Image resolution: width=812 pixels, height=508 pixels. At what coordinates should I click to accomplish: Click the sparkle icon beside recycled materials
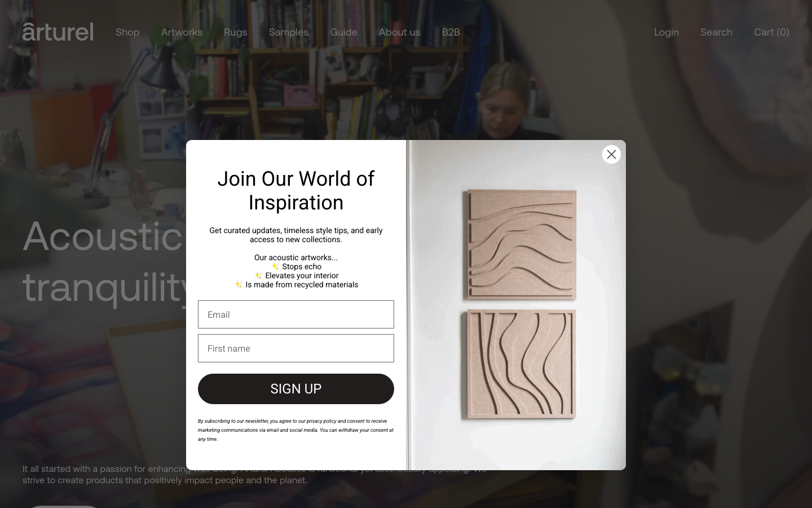[x=239, y=284]
